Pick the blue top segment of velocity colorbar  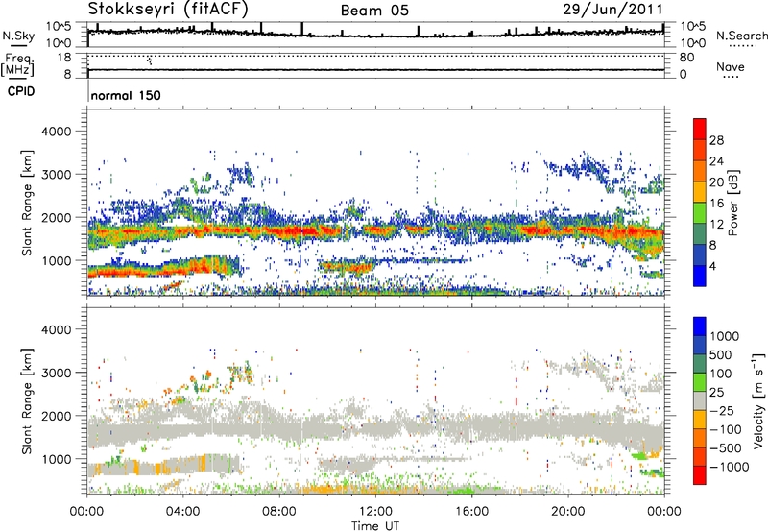click(x=700, y=326)
